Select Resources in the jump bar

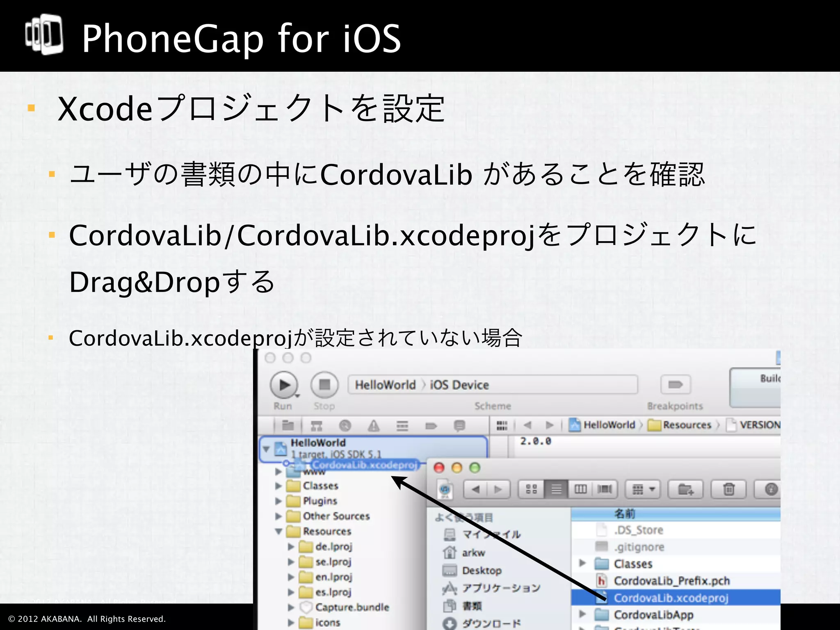click(680, 425)
